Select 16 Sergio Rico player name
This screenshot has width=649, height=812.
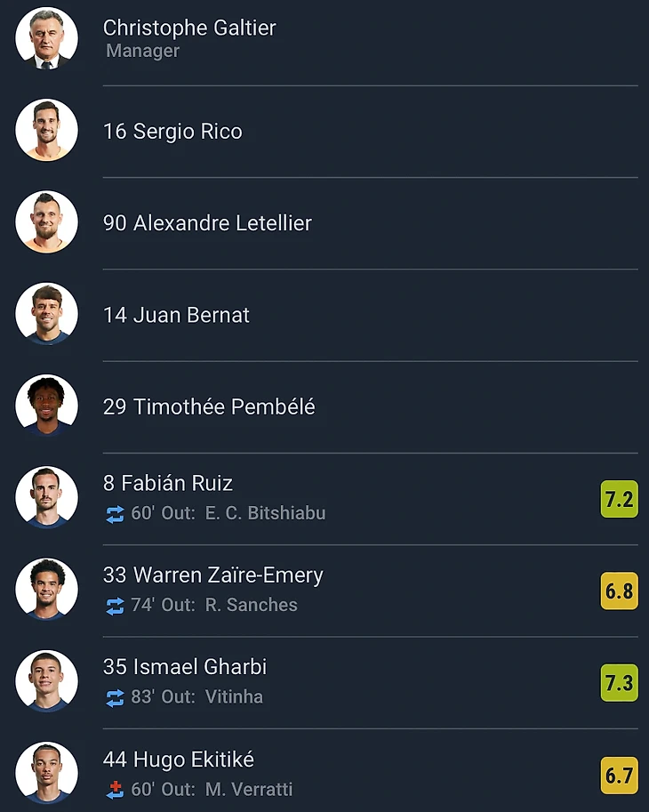coord(172,132)
